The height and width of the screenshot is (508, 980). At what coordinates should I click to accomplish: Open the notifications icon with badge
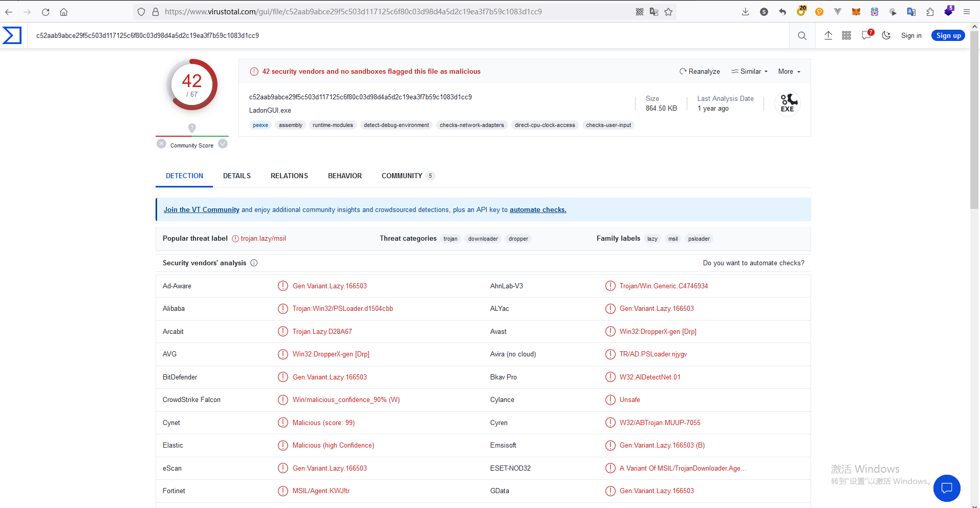coord(866,35)
